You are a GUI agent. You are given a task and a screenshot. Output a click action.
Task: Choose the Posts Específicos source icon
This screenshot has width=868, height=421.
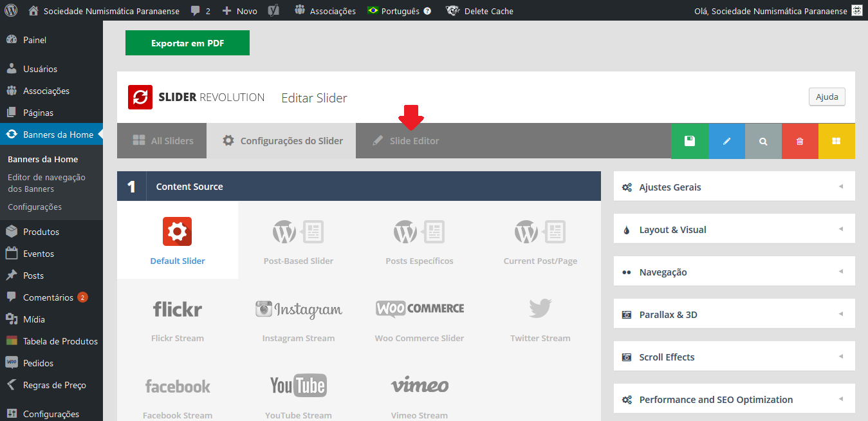(x=419, y=232)
